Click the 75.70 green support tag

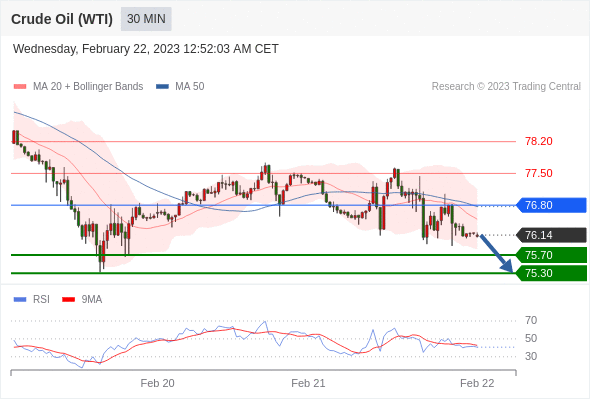point(552,255)
